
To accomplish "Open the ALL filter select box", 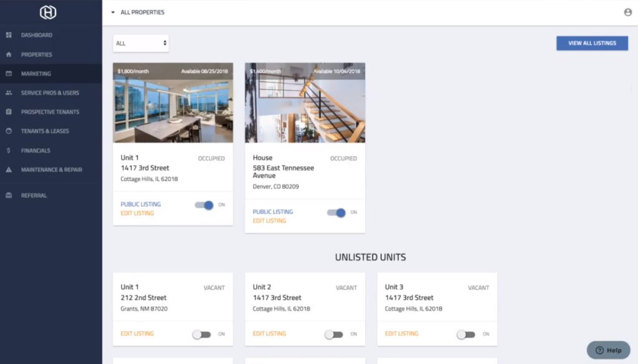I will [141, 44].
